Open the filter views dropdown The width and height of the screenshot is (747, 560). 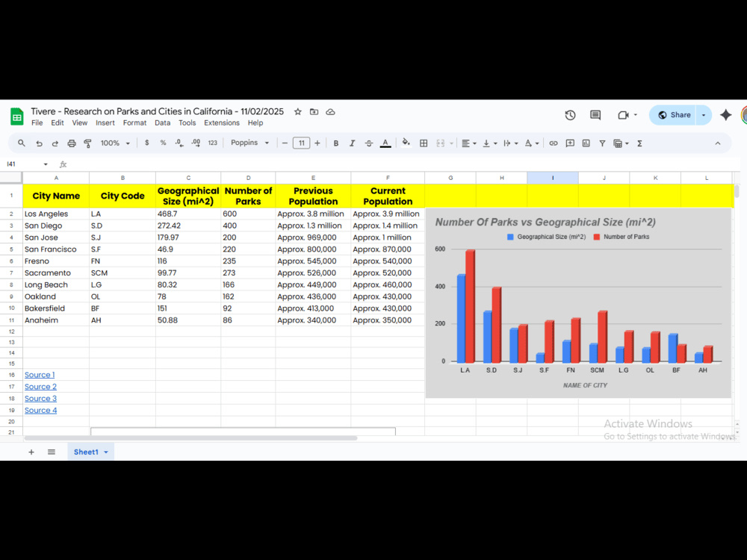click(x=621, y=143)
